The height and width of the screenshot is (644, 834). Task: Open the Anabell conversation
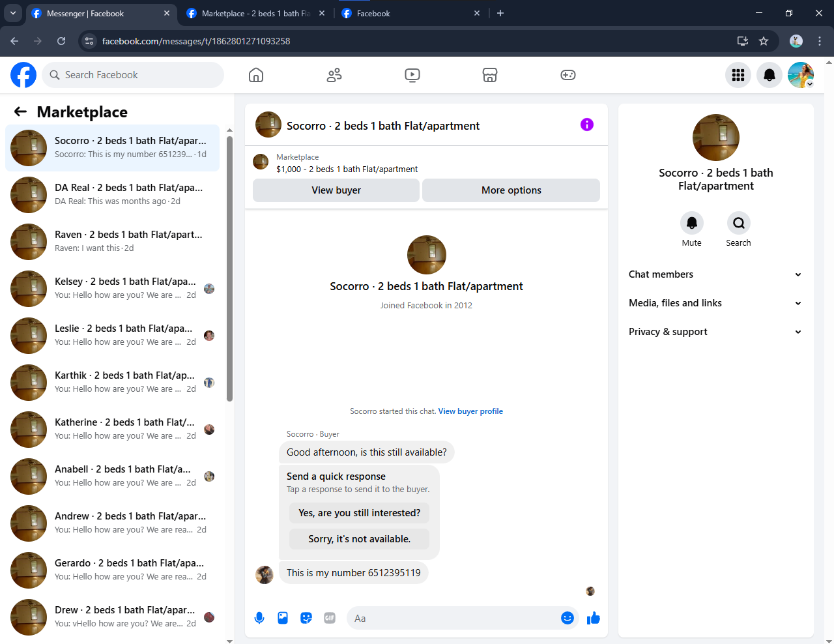[112, 476]
